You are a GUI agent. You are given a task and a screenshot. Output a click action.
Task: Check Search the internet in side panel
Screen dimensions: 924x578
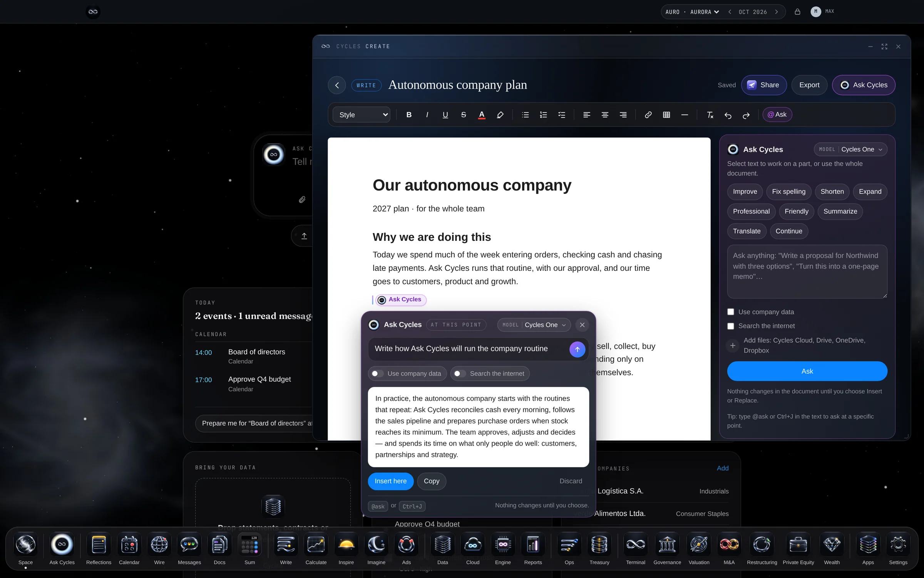click(731, 326)
